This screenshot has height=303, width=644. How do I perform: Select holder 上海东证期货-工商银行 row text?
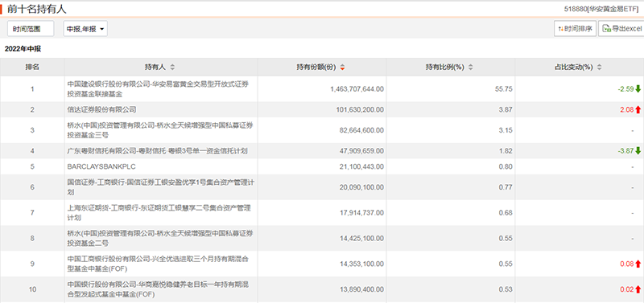point(159,213)
